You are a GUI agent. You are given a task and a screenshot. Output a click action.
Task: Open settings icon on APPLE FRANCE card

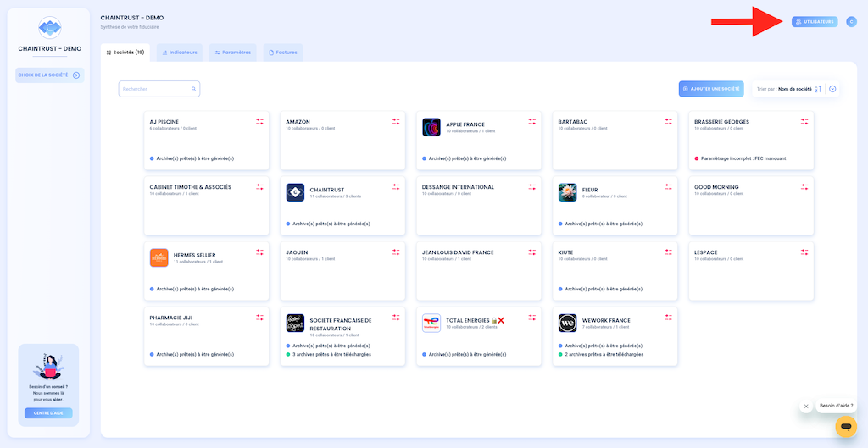(x=532, y=122)
